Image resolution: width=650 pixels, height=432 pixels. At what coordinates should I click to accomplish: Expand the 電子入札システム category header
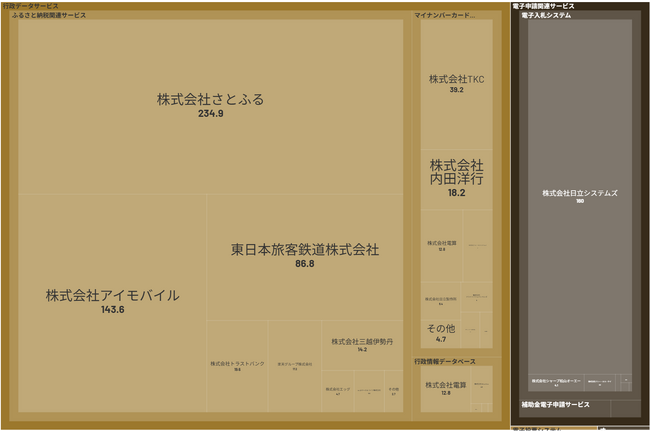coord(546,16)
